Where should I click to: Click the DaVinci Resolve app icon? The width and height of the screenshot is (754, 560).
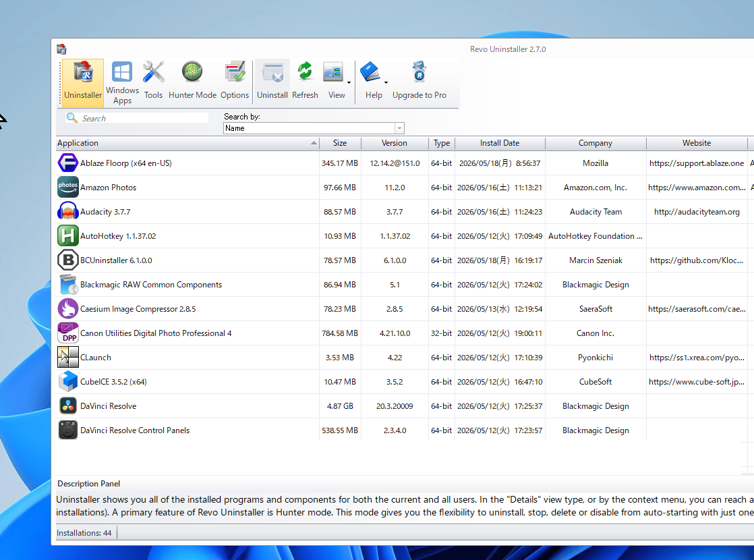(68, 405)
